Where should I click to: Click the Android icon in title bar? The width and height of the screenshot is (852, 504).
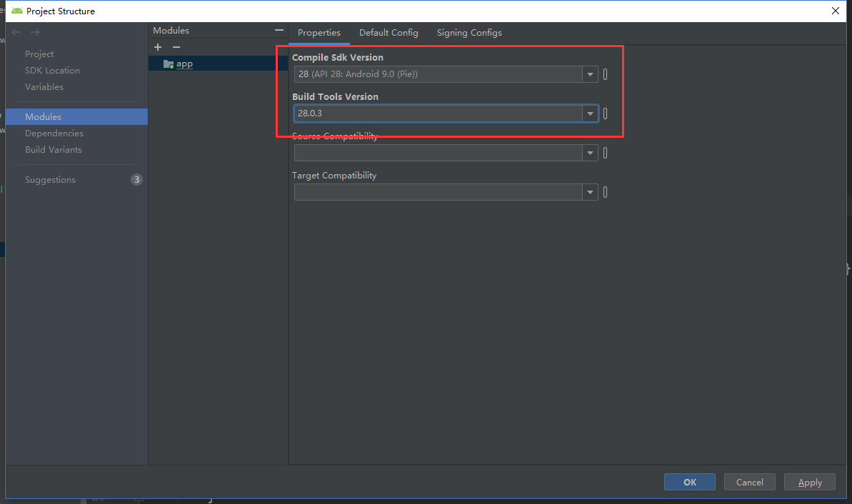pyautogui.click(x=17, y=11)
